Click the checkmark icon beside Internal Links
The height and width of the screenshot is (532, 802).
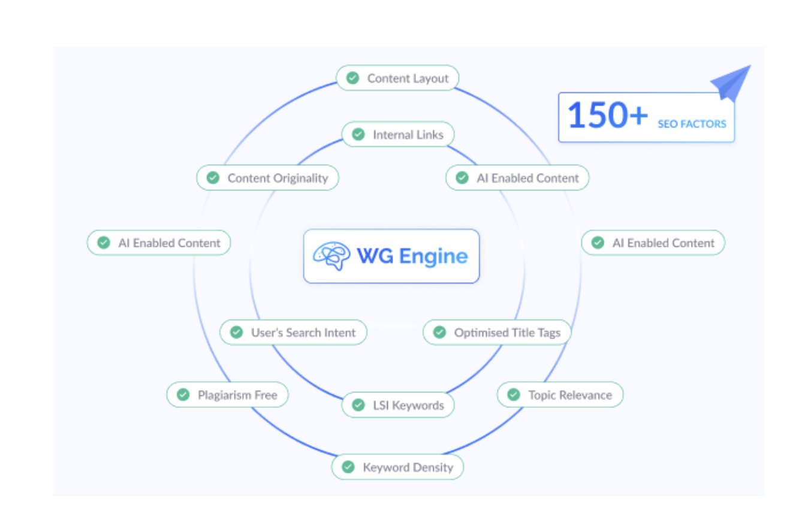(x=358, y=134)
